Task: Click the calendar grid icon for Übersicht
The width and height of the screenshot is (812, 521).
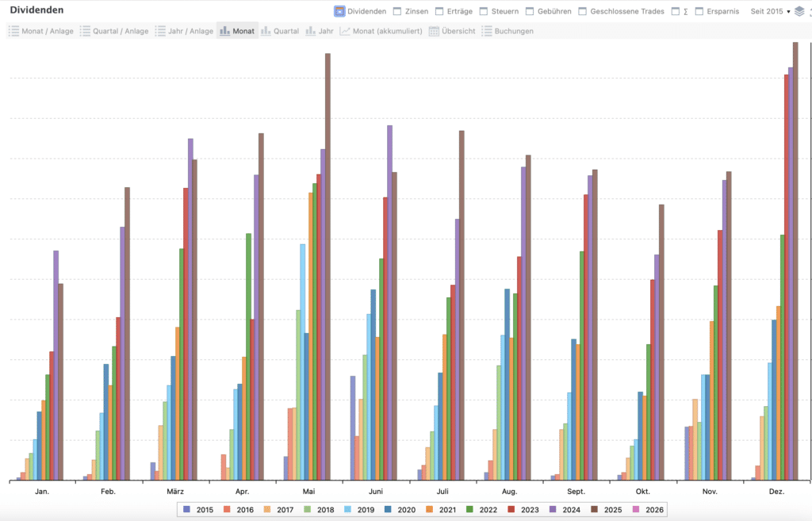Action: [434, 31]
